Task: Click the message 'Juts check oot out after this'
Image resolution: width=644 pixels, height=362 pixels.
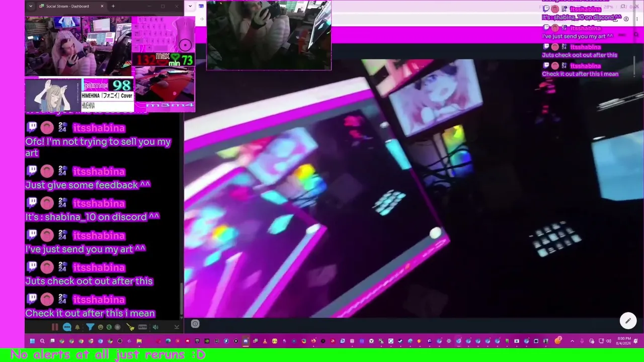Action: (89, 281)
